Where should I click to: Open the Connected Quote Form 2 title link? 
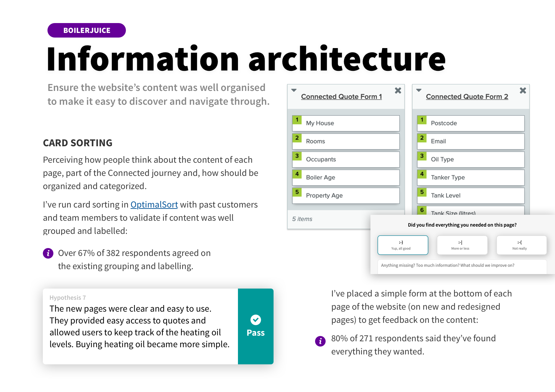pyautogui.click(x=467, y=97)
